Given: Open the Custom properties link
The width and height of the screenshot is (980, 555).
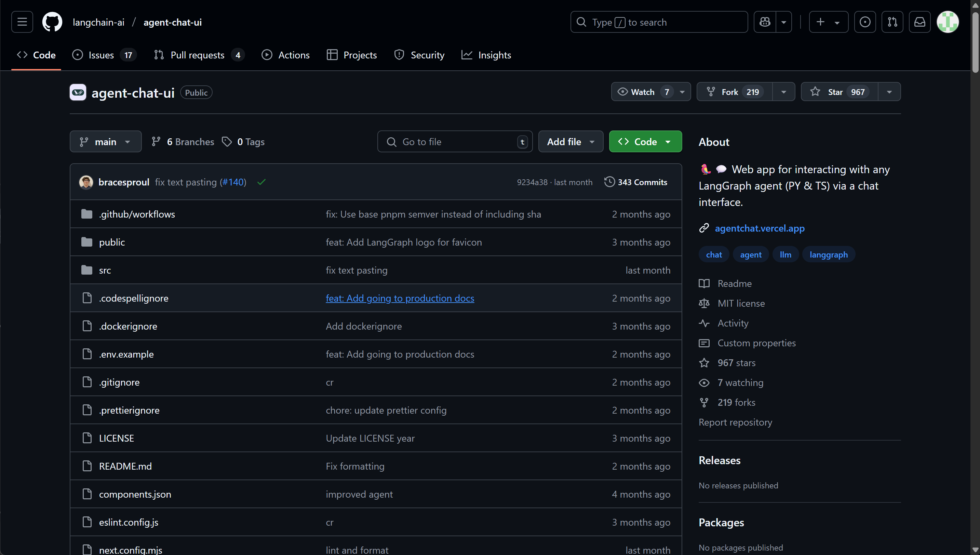Looking at the screenshot, I should coord(747,343).
